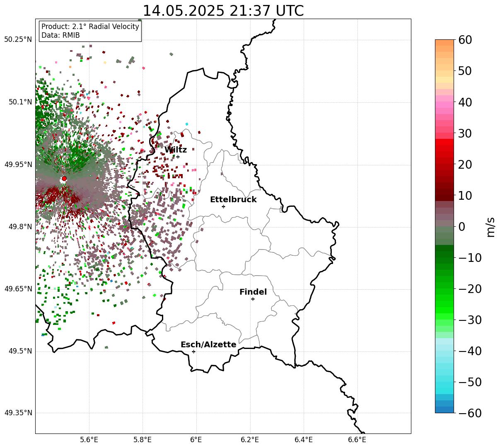The height and width of the screenshot is (448, 500).
Task: Click the latitude label 49.95°N
Action: pyautogui.click(x=18, y=165)
